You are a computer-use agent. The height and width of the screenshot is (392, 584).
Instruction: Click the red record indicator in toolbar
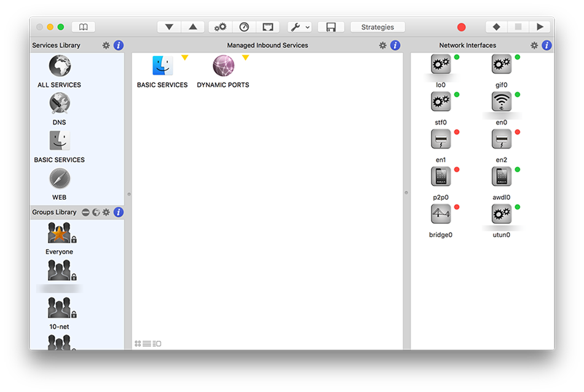[461, 27]
